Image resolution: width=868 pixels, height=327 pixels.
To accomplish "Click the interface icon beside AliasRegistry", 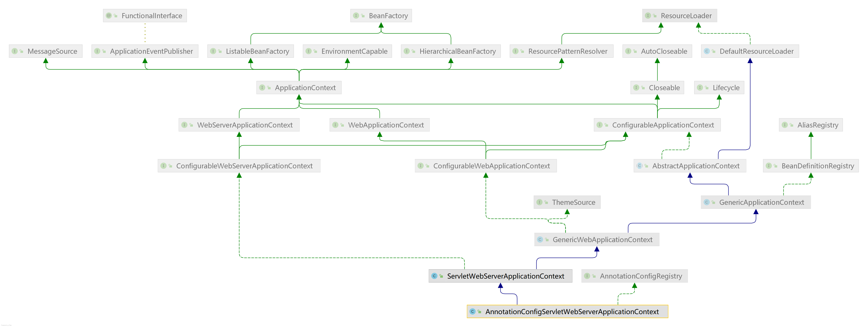I will click(x=785, y=125).
